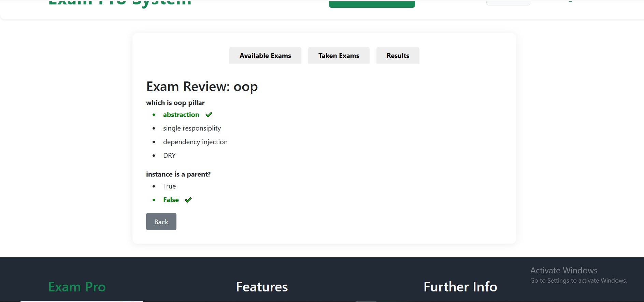Click the single responsiplity answer option
Viewport: 644px width, 302px height.
[192, 129]
